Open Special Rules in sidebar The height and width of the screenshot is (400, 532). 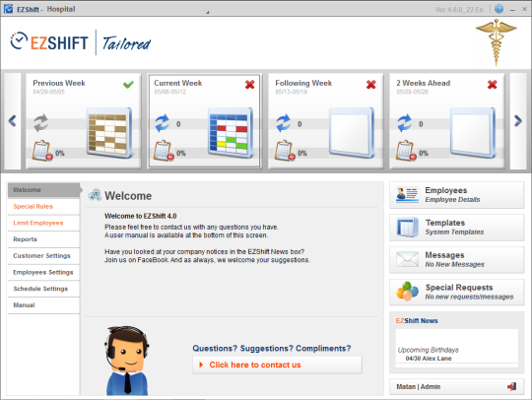pyautogui.click(x=43, y=207)
